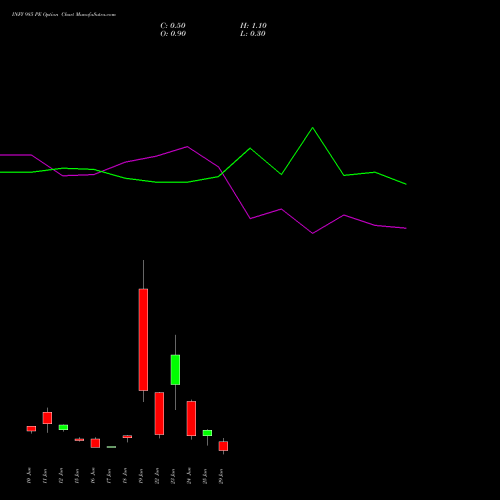
Task: Select the small green candlestick above 25 Jun
Action: coord(207,433)
